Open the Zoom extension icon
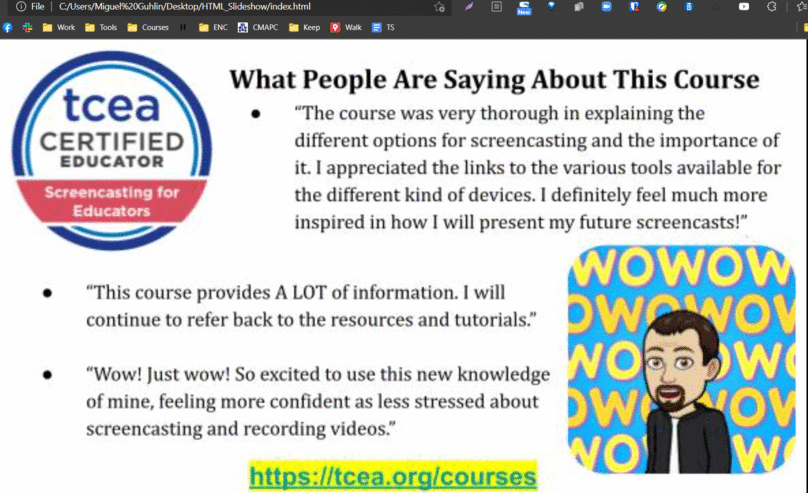The image size is (808, 493). click(607, 7)
